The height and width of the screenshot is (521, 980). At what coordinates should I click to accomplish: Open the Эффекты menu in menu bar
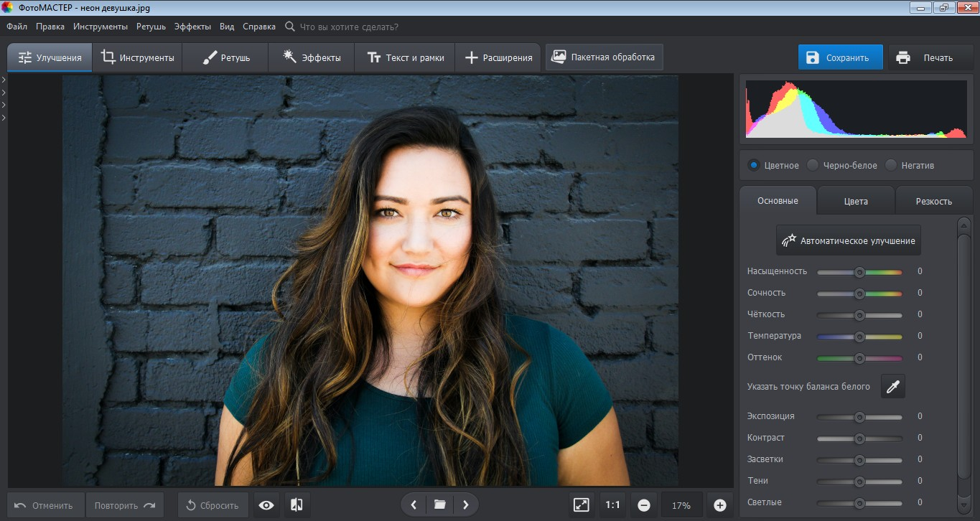click(192, 27)
